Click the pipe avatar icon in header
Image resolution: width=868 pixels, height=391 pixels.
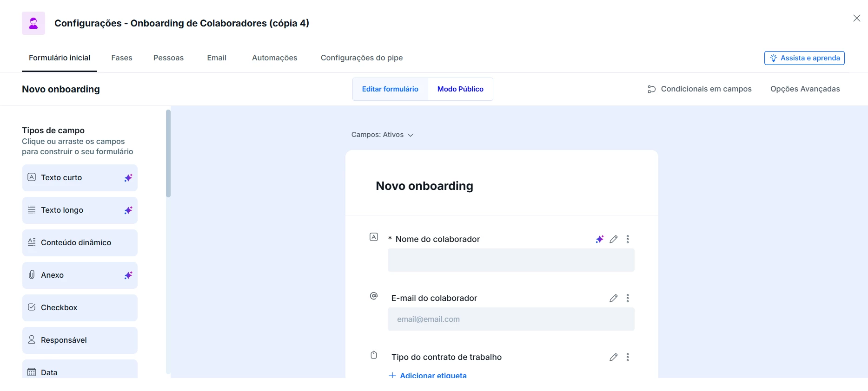click(33, 23)
